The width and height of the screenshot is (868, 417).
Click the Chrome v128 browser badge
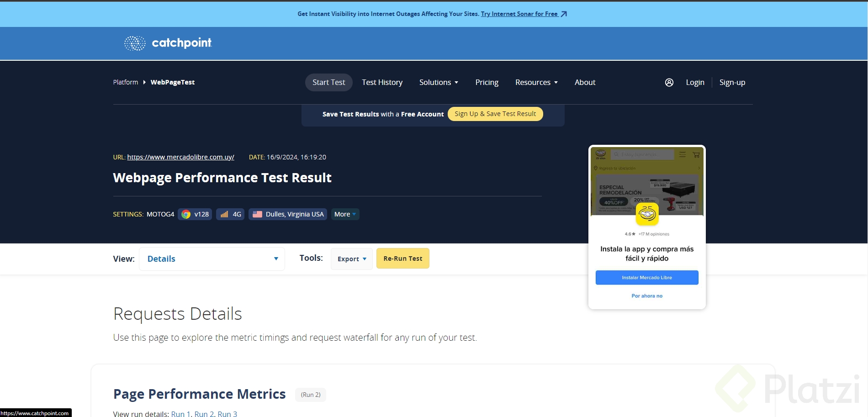click(195, 214)
